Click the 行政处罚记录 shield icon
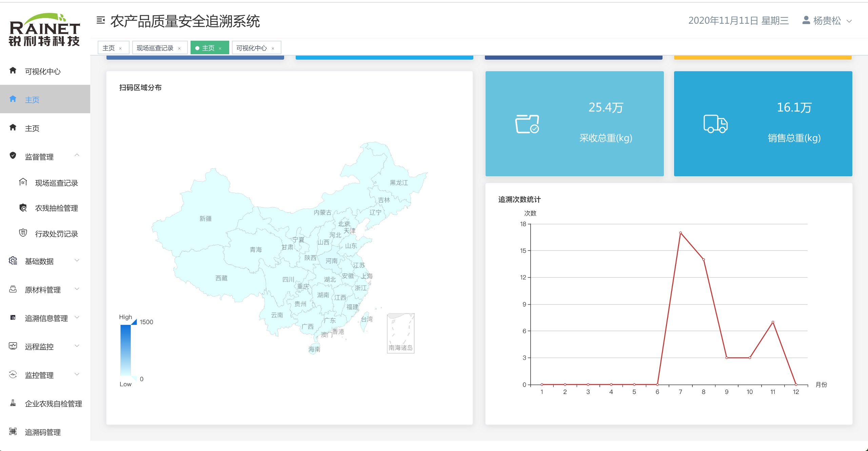The image size is (868, 451). pyautogui.click(x=23, y=233)
